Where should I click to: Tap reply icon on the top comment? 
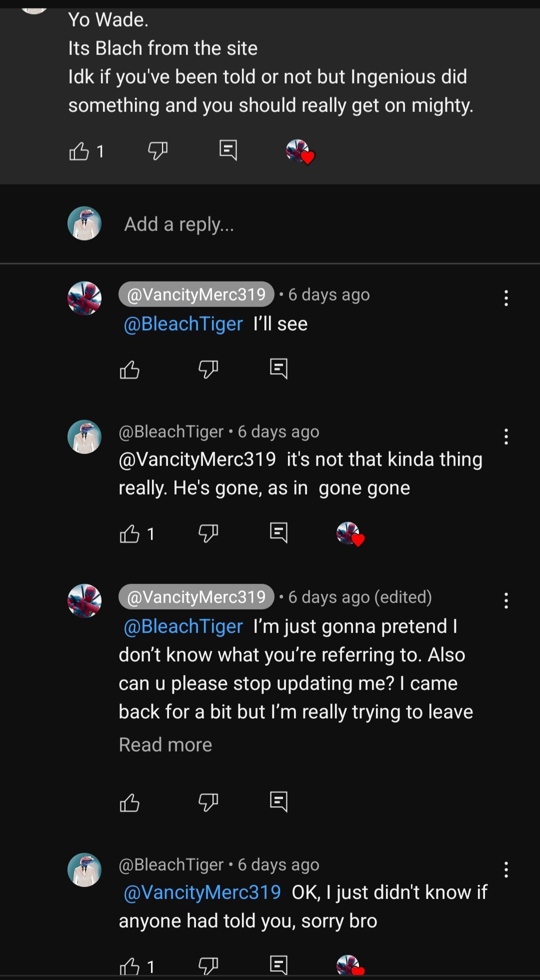(228, 150)
